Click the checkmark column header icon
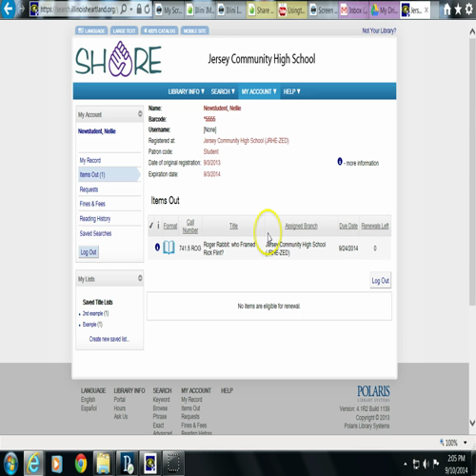The image size is (476, 476). coord(151,226)
